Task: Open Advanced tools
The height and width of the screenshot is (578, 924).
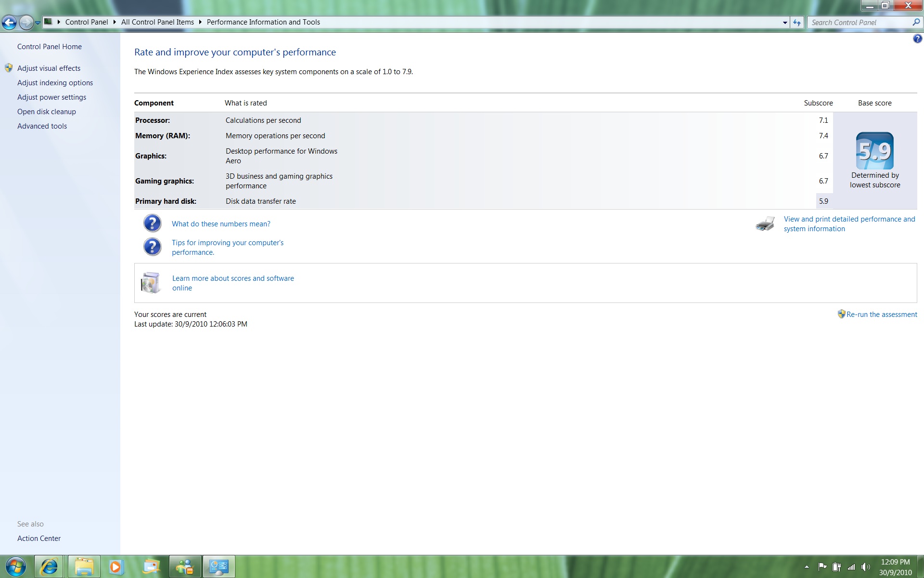Action: (42, 126)
